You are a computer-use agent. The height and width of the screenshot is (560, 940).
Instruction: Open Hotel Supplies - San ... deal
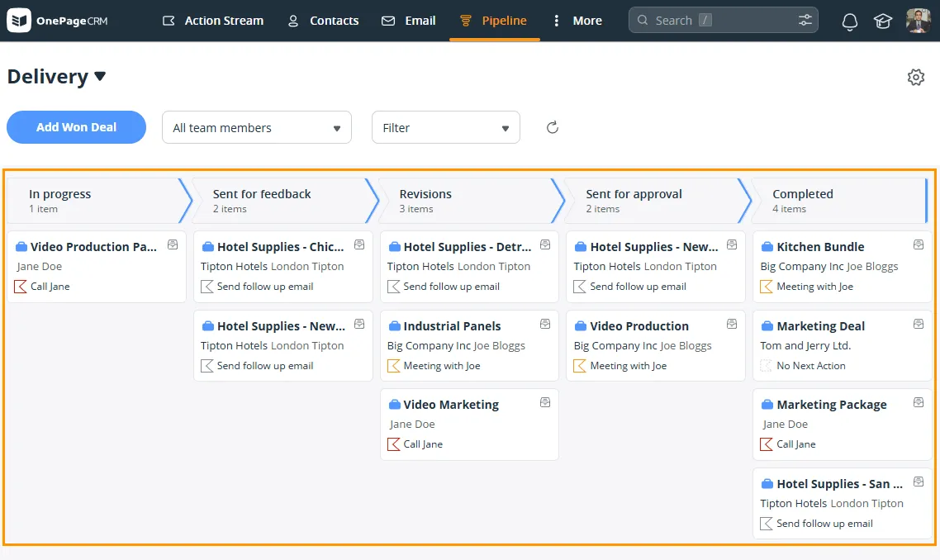[839, 485]
